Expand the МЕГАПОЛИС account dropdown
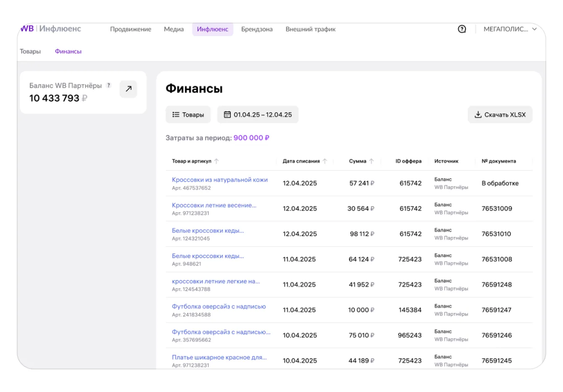Viewport: 563px width, 392px height. (x=510, y=29)
